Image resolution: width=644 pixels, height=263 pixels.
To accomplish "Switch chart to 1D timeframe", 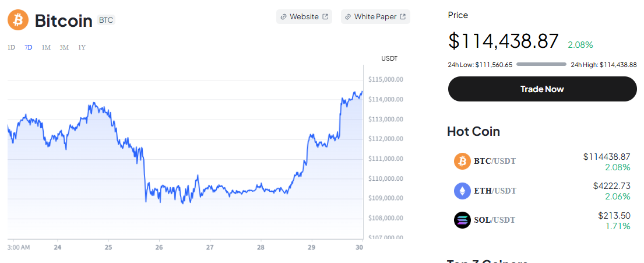I will click(11, 47).
